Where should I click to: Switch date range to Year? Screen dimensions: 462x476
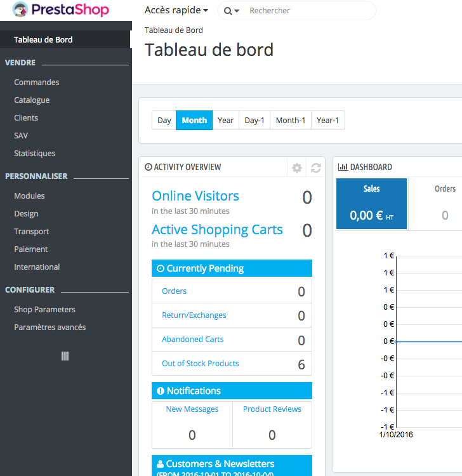pos(225,121)
